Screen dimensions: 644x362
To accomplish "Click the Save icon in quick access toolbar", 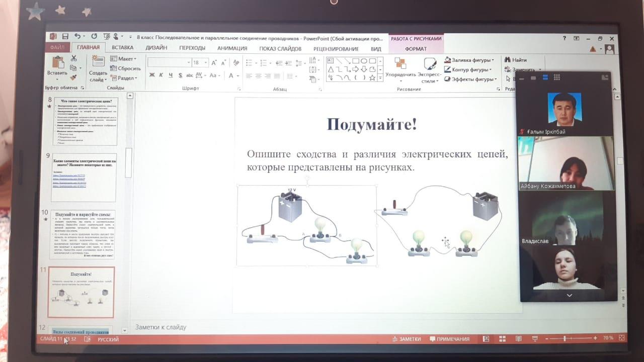I will point(65,37).
